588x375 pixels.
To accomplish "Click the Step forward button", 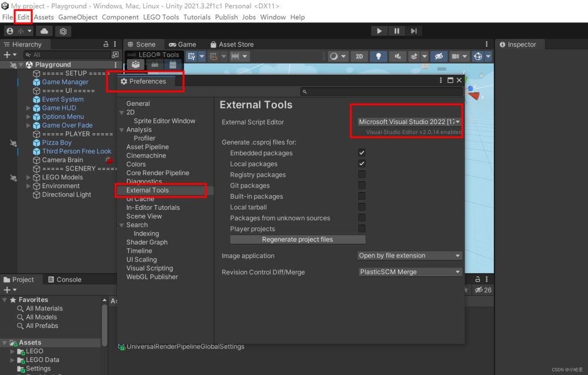I will (414, 31).
